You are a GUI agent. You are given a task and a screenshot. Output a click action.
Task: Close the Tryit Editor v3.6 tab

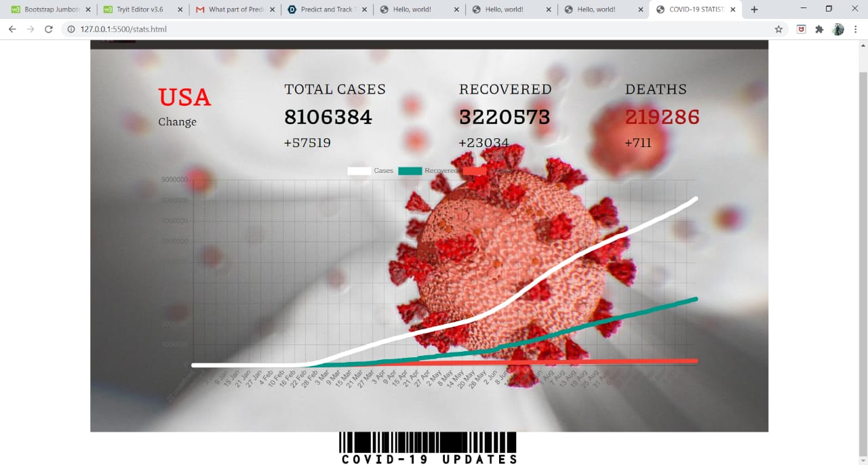coord(180,9)
